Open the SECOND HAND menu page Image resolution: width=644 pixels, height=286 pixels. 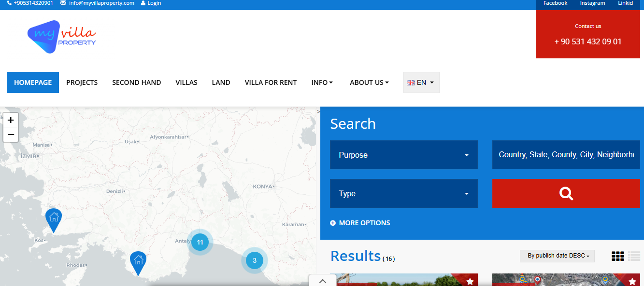pos(136,82)
